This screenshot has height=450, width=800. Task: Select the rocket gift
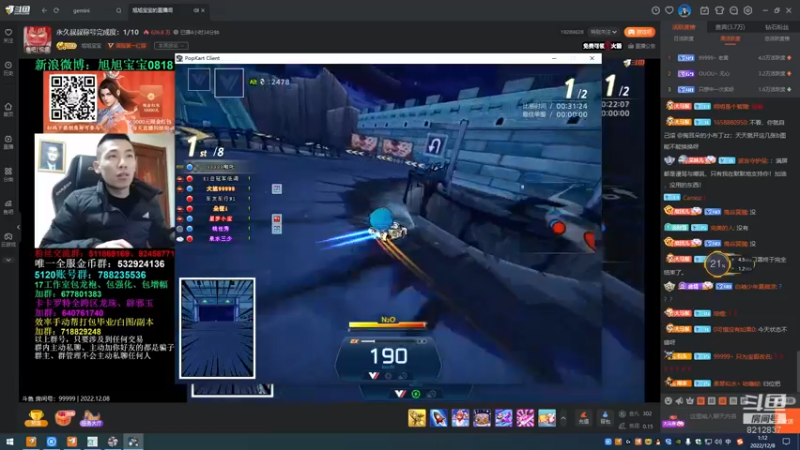[439, 418]
